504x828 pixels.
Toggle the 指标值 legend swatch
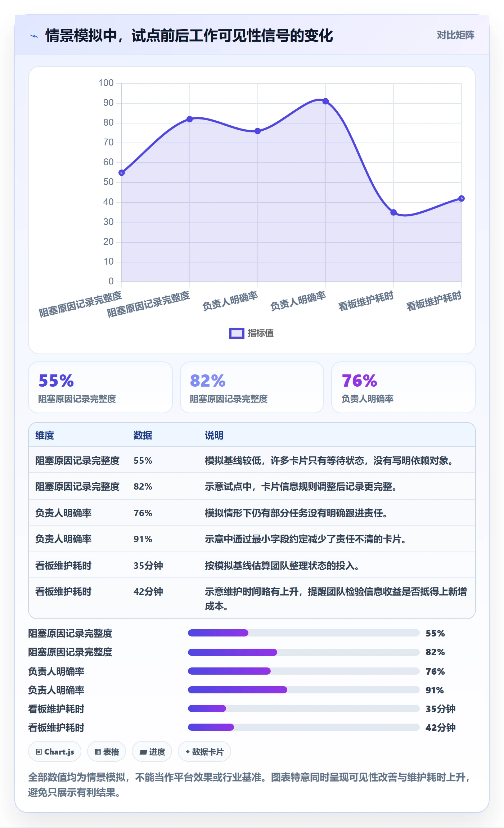tap(237, 333)
